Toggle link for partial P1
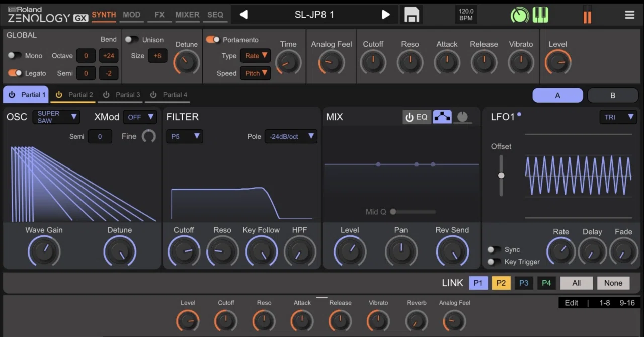 (478, 283)
